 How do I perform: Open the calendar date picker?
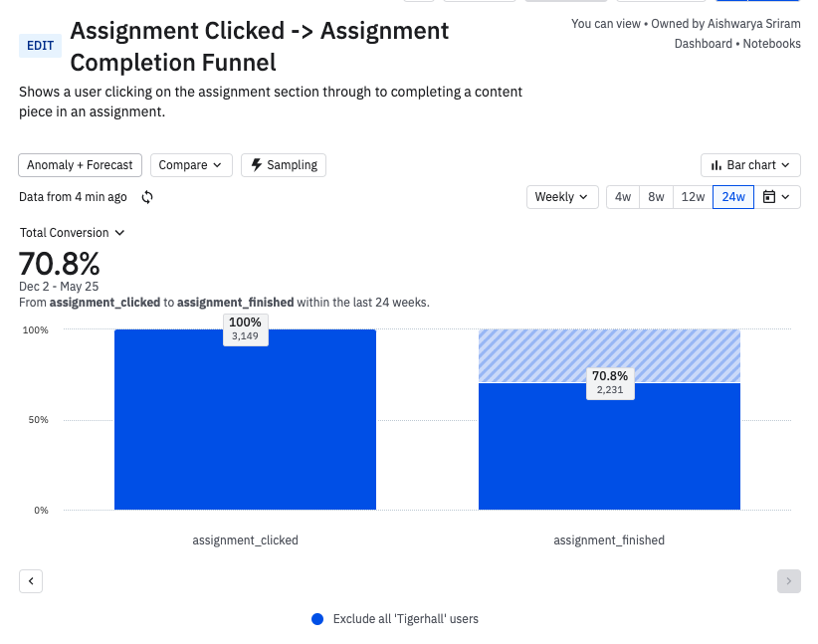[777, 197]
